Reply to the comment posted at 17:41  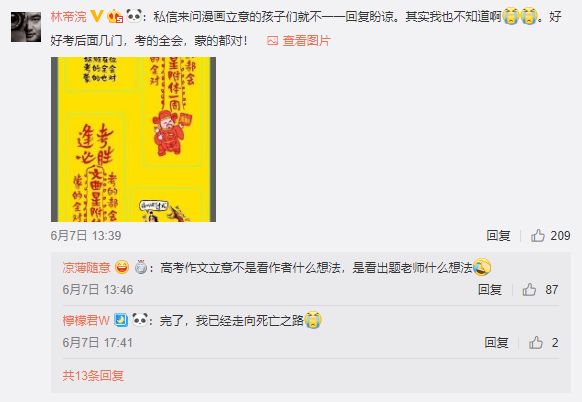coord(496,343)
